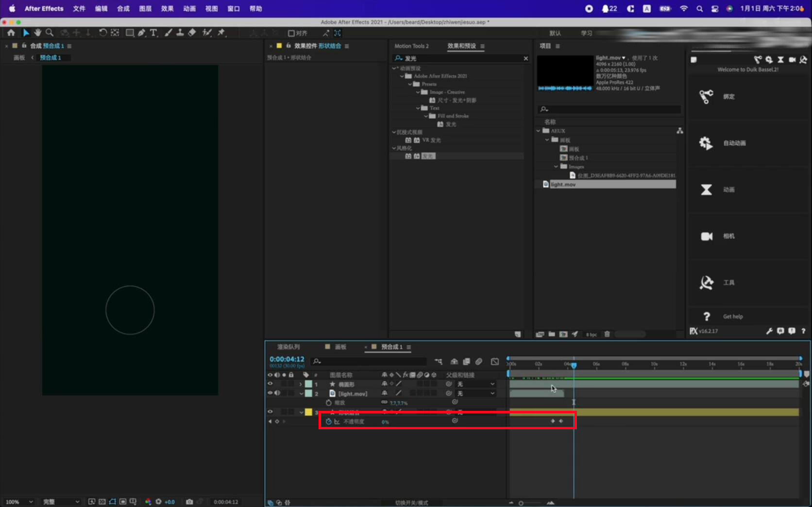Select the Type text tool
The image size is (812, 507).
coord(153,33)
